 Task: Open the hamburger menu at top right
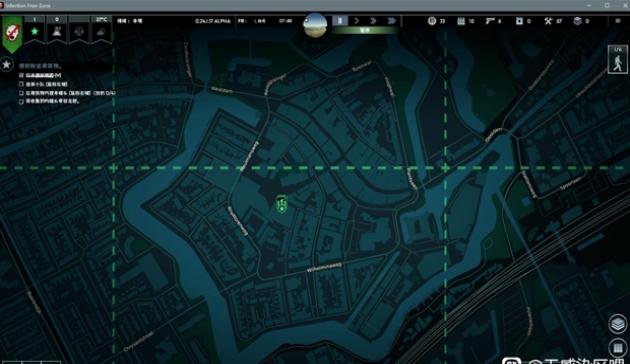point(618,21)
